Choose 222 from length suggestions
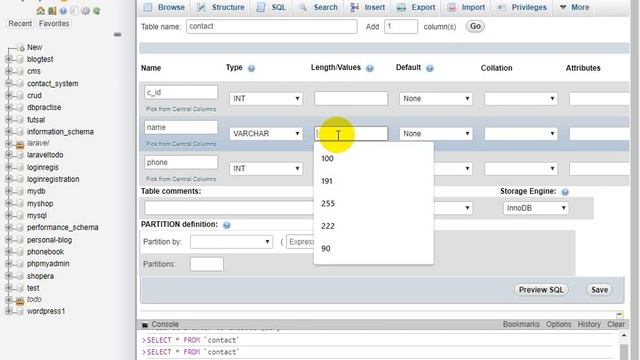The height and width of the screenshot is (360, 640). coord(373,226)
